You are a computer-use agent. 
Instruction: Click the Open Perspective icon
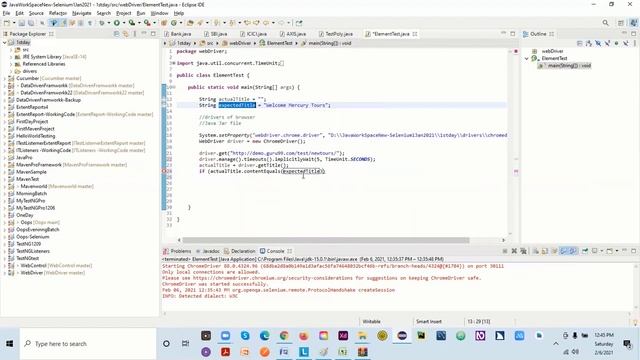(x=621, y=23)
